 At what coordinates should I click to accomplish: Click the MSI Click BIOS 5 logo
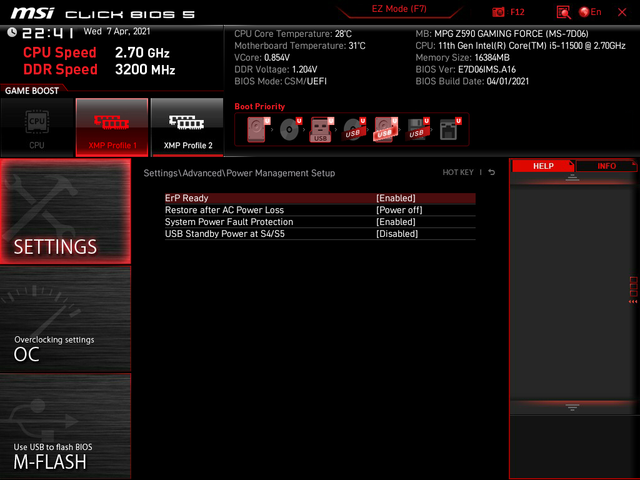coord(103,13)
